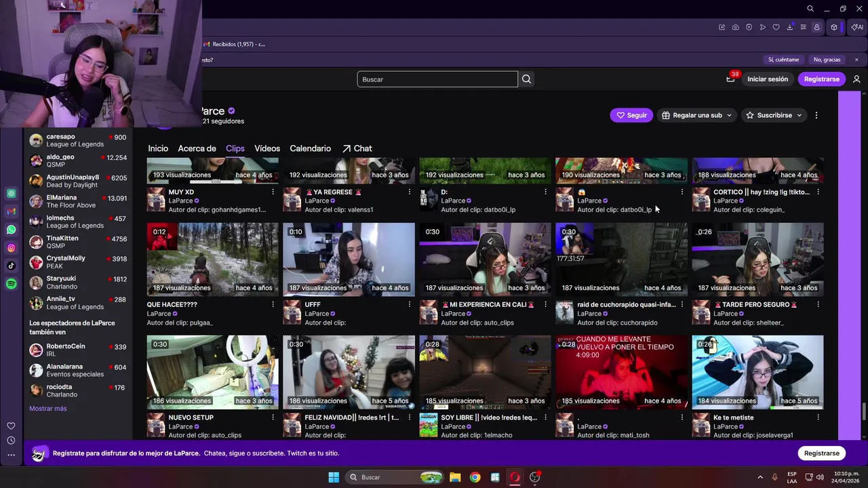Open Spotify in the Opera sidebar
The width and height of the screenshot is (868, 488).
click(11, 284)
